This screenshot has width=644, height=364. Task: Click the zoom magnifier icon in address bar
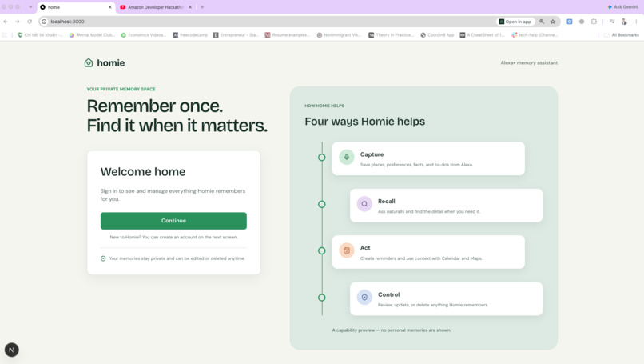coord(542,22)
